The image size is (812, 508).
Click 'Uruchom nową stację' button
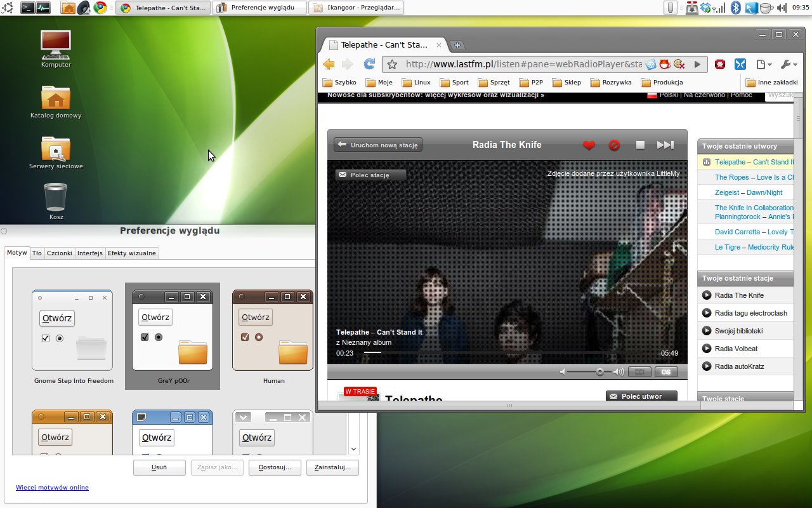coord(378,145)
